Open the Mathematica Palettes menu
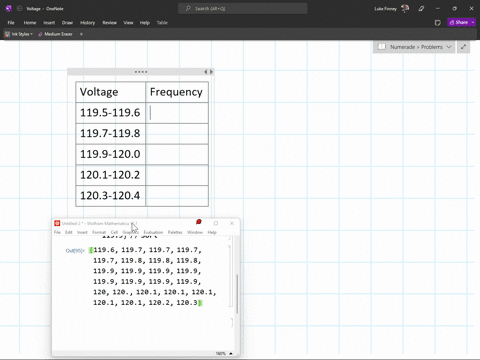This screenshot has width=480, height=360. pos(175,232)
